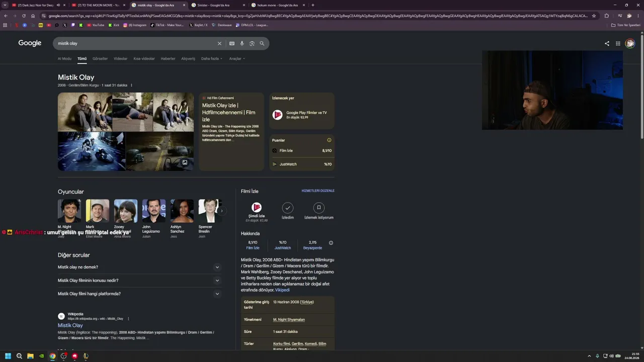This screenshot has width=644, height=362.
Task: Open the TikTok bookmark
Action: (x=167, y=25)
